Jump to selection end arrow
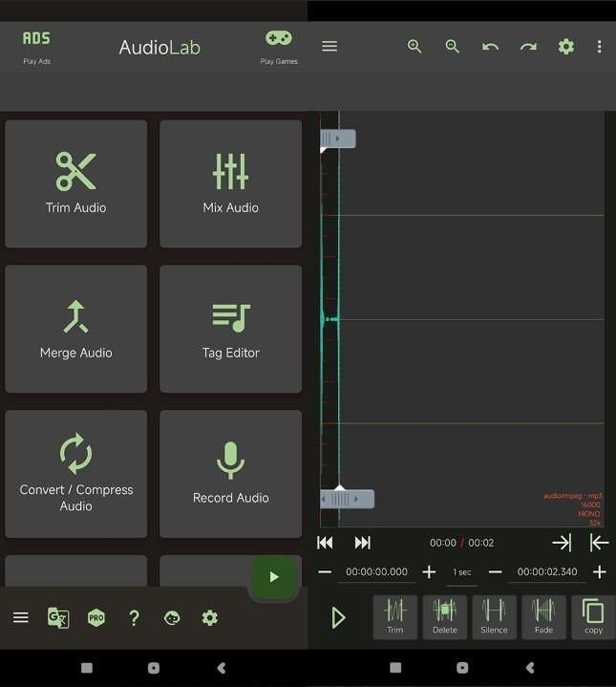 coord(562,543)
